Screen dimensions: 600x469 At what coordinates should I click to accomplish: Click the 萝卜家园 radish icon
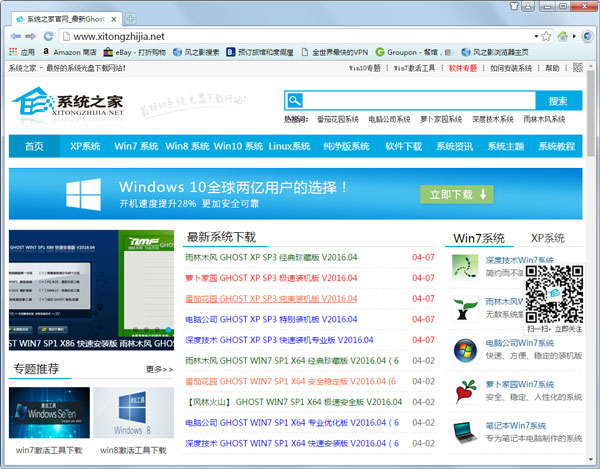[465, 391]
